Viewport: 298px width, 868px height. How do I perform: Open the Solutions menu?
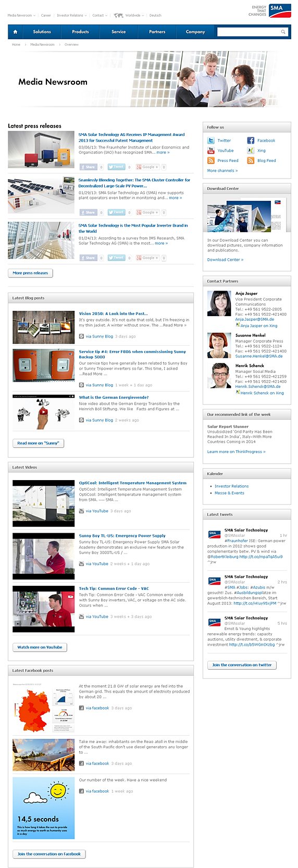[42, 32]
